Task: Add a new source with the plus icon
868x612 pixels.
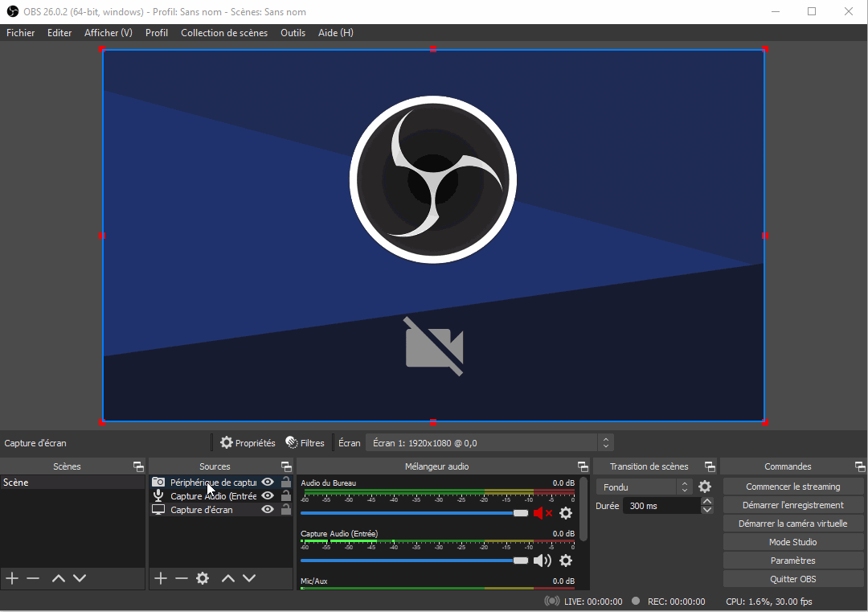Action: 161,578
